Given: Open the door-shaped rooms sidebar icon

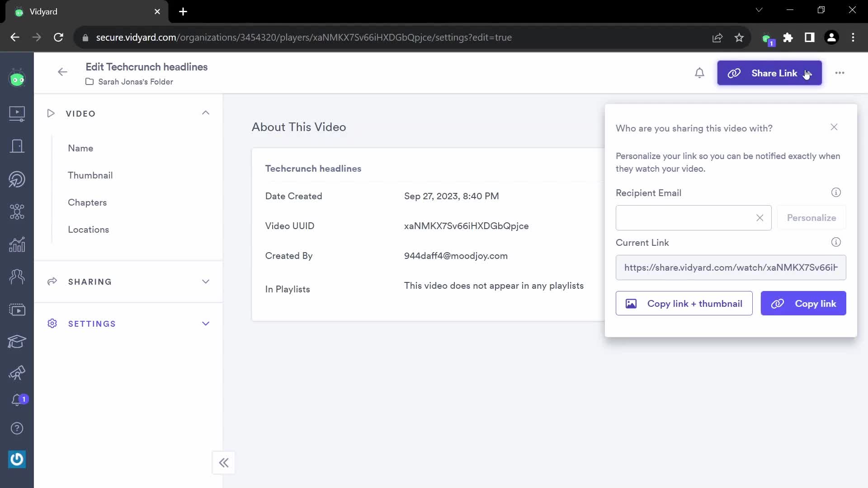Looking at the screenshot, I should click(x=17, y=146).
